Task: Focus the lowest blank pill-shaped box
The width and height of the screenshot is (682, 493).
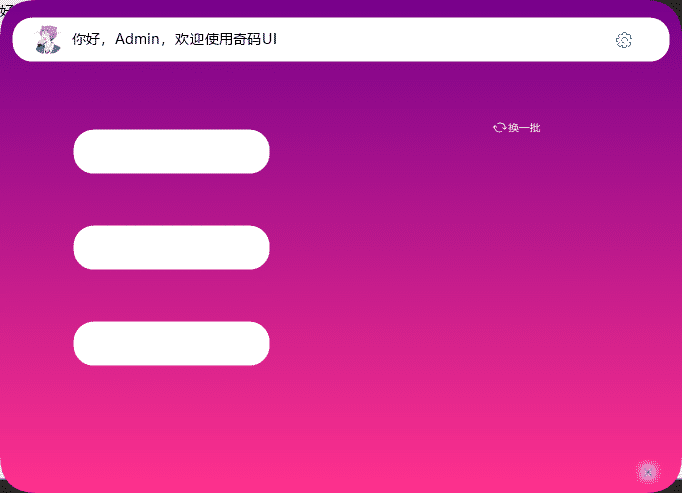Action: point(171,344)
